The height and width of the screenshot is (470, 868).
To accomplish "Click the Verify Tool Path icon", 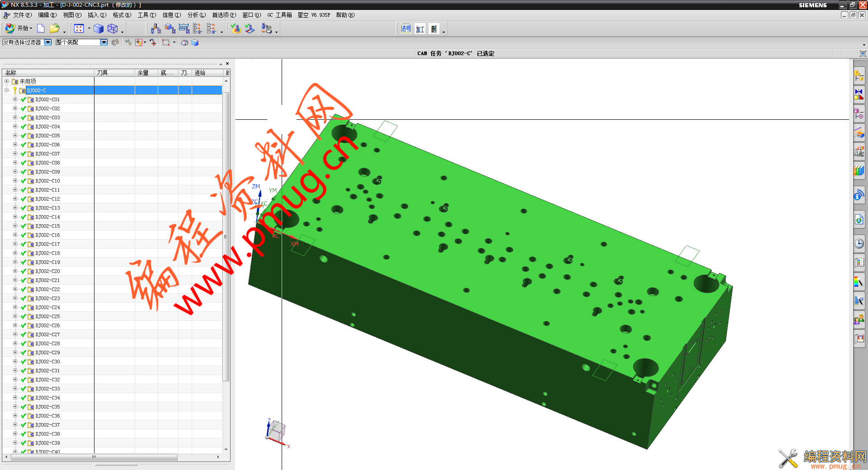I will click(x=236, y=28).
